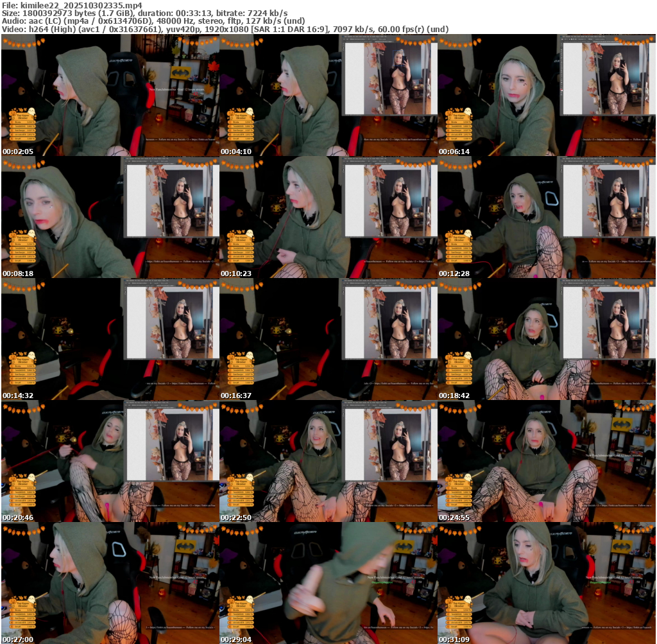The width and height of the screenshot is (657, 644).
Task: Select the Size and duration info line
Action: click(x=145, y=13)
